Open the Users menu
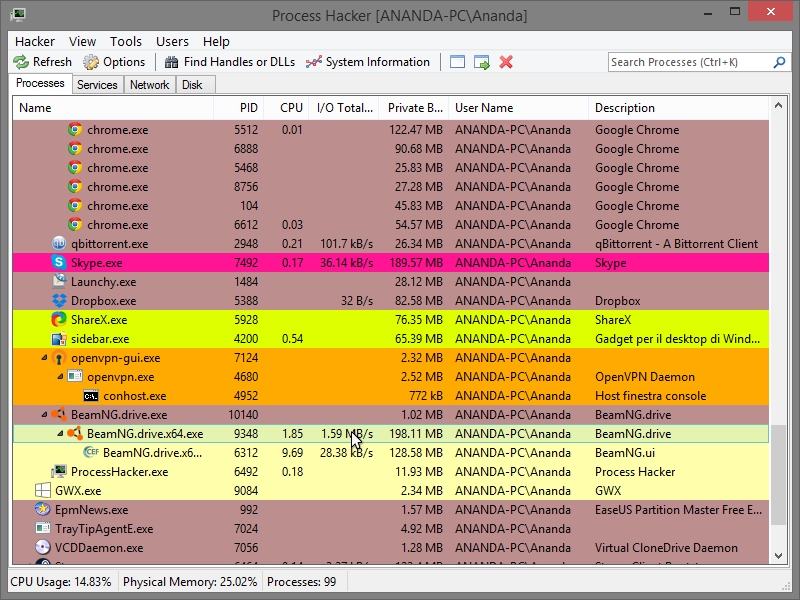 click(172, 41)
